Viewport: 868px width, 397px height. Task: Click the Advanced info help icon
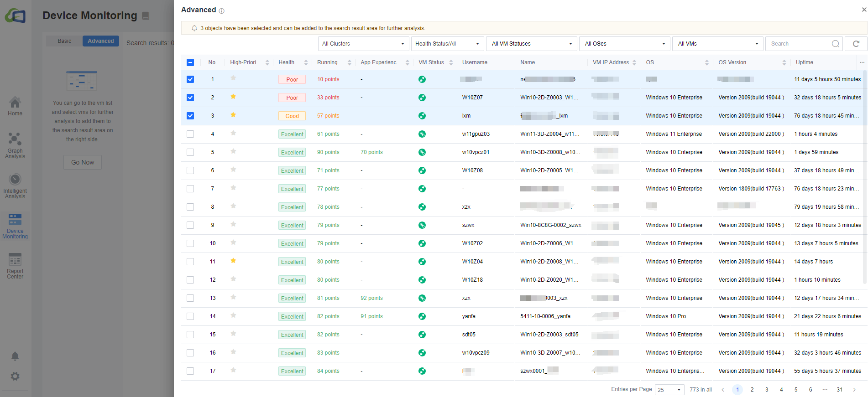pyautogui.click(x=222, y=11)
